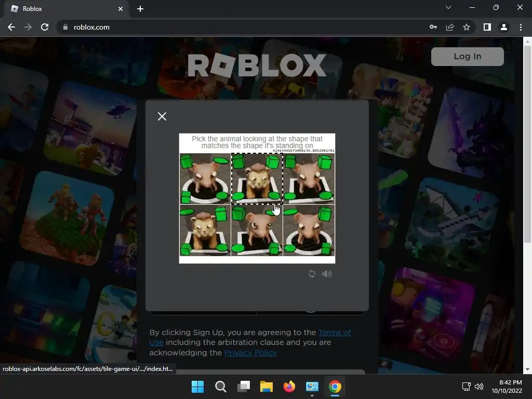
Task: Go back with the browser back arrow
Action: [x=11, y=27]
